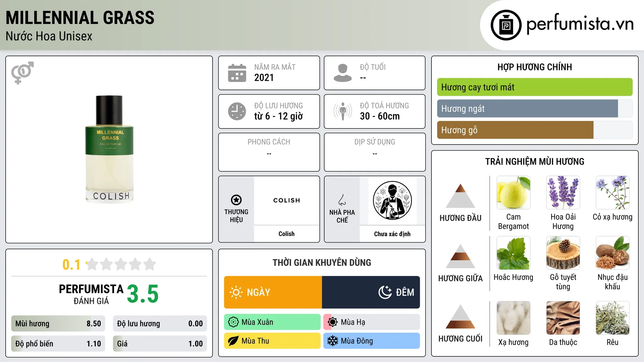Click the pyramid icon above Hương Cuối
Viewport: 644px width, 362px height.
click(460, 316)
